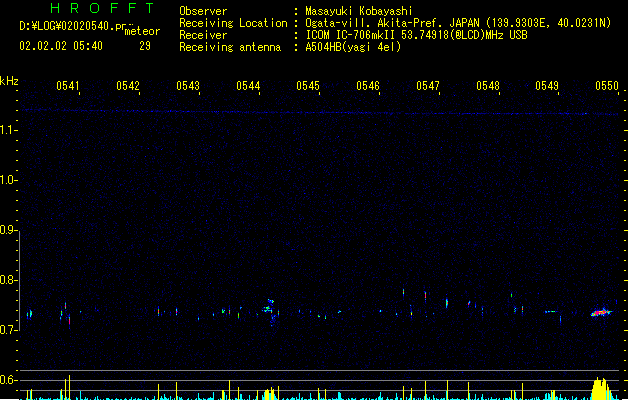Click the 0543 time marker

coord(188,85)
